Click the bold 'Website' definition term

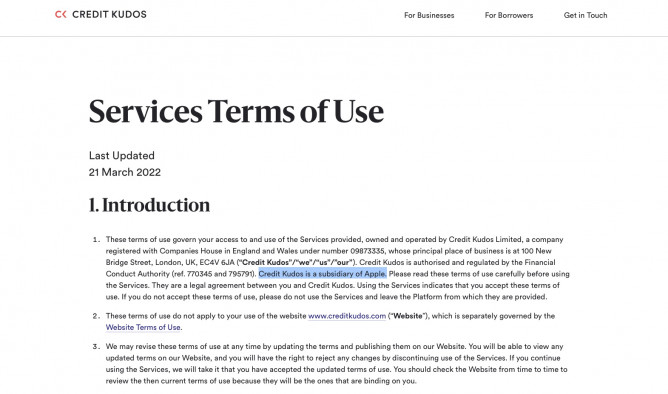coord(408,316)
